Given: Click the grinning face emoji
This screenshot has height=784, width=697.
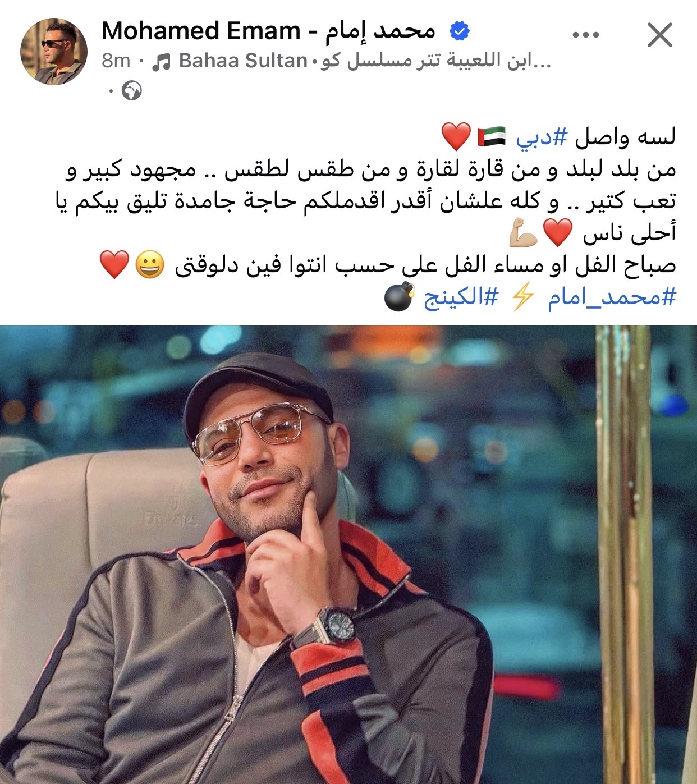Looking at the screenshot, I should point(149,265).
